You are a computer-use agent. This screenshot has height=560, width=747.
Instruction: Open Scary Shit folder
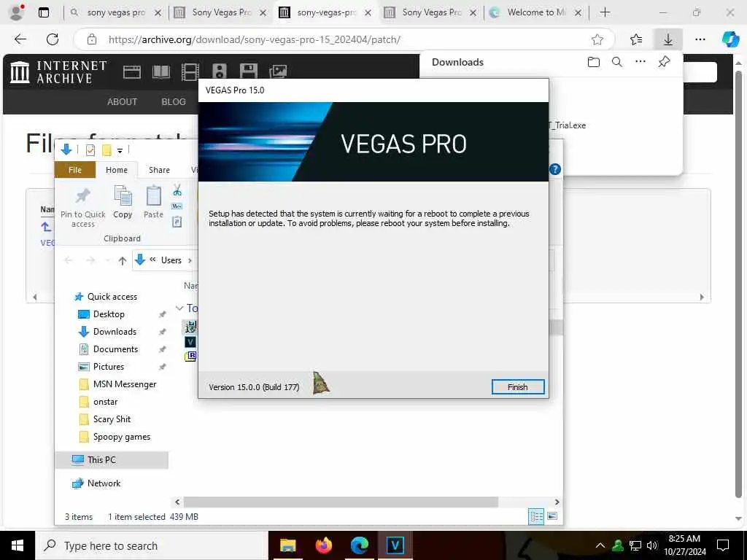click(x=112, y=419)
